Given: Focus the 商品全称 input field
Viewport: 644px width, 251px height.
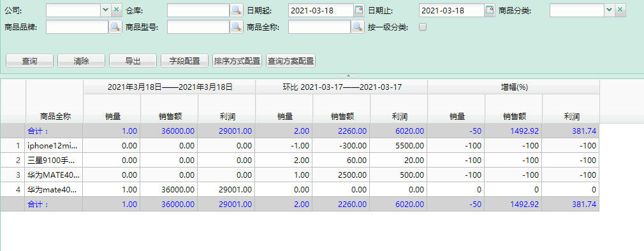Looking at the screenshot, I should (x=320, y=27).
